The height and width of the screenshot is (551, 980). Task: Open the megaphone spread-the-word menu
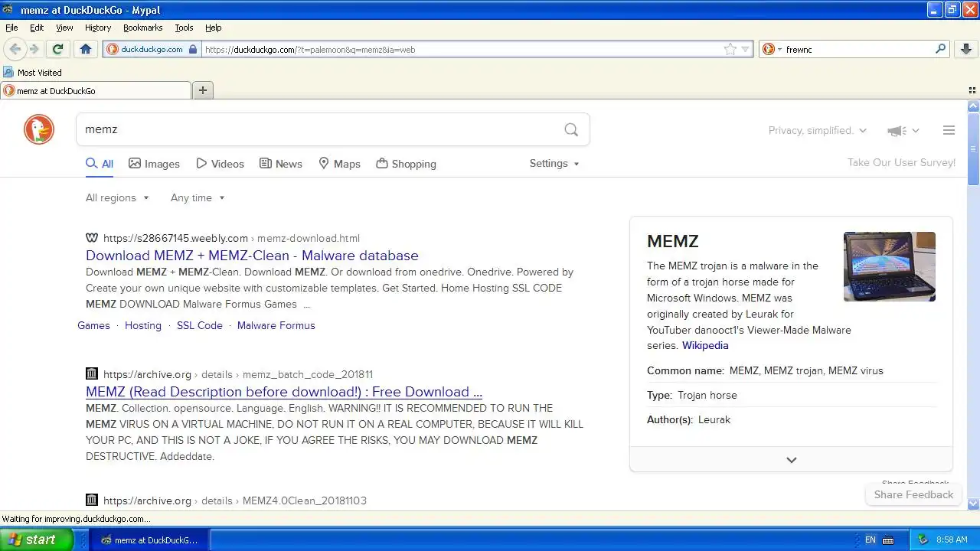pyautogui.click(x=903, y=131)
